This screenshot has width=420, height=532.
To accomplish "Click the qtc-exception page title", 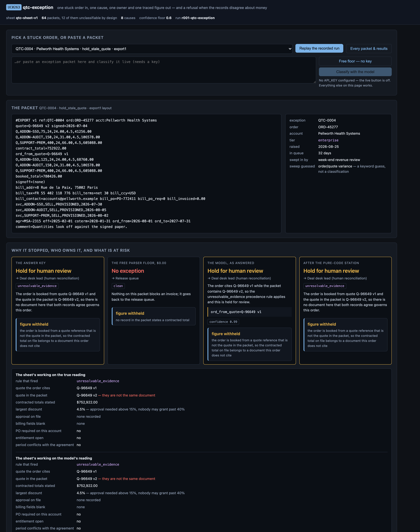I will (x=38, y=7).
